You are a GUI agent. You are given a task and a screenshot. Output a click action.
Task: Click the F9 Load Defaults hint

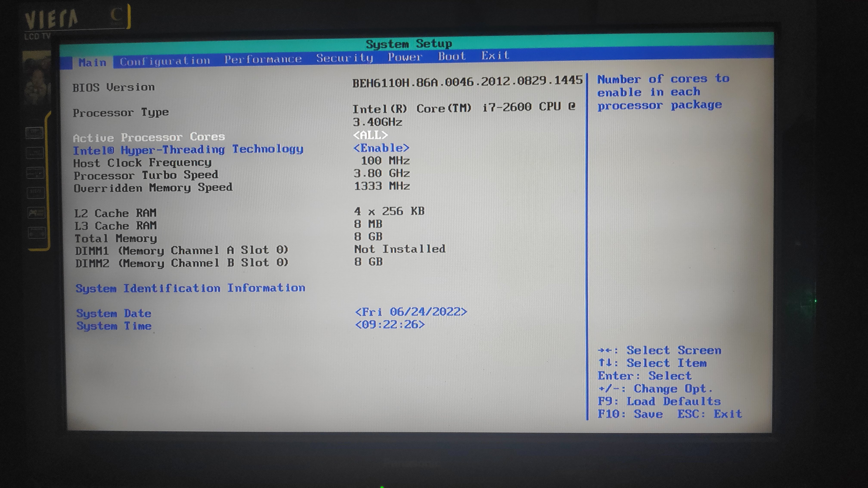(x=659, y=402)
